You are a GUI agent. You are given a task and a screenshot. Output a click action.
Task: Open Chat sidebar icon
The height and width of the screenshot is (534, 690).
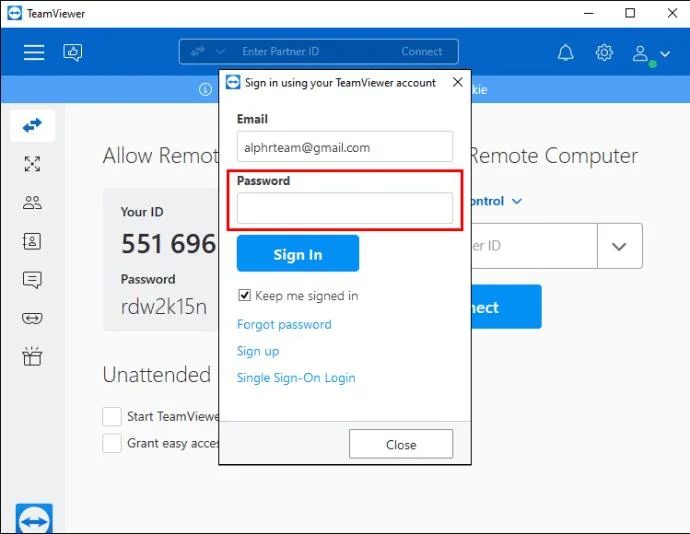click(x=32, y=280)
